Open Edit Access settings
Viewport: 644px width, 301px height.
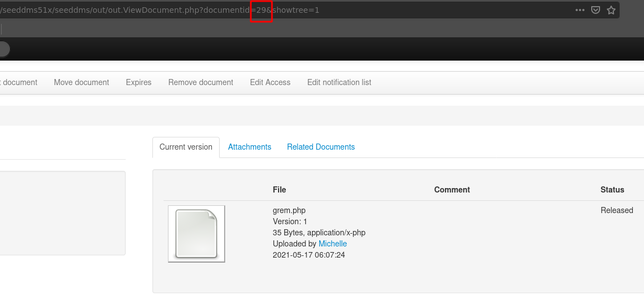point(270,82)
